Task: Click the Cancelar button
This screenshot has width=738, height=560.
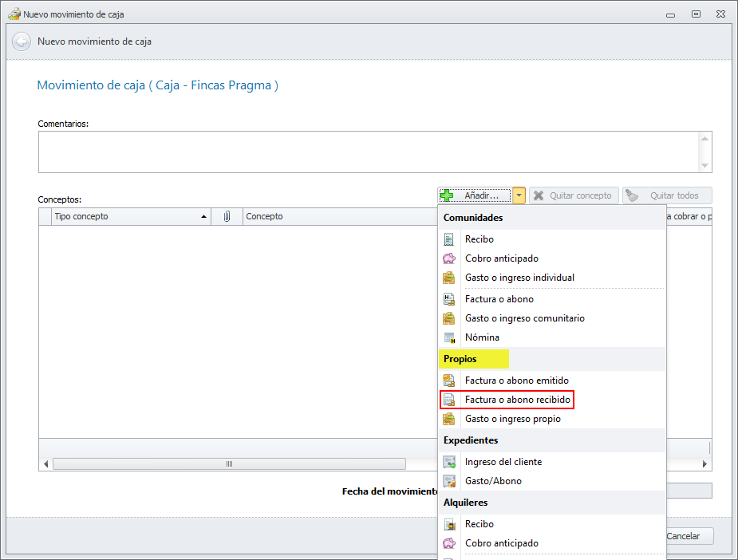Action: (689, 536)
